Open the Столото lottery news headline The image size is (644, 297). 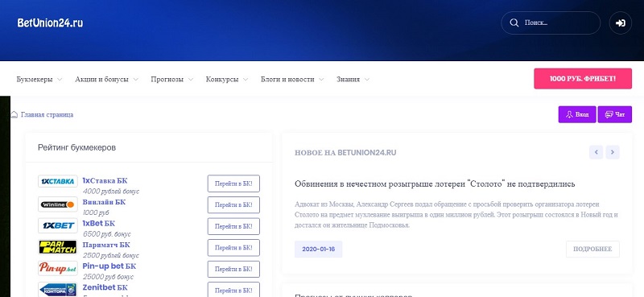tap(435, 184)
